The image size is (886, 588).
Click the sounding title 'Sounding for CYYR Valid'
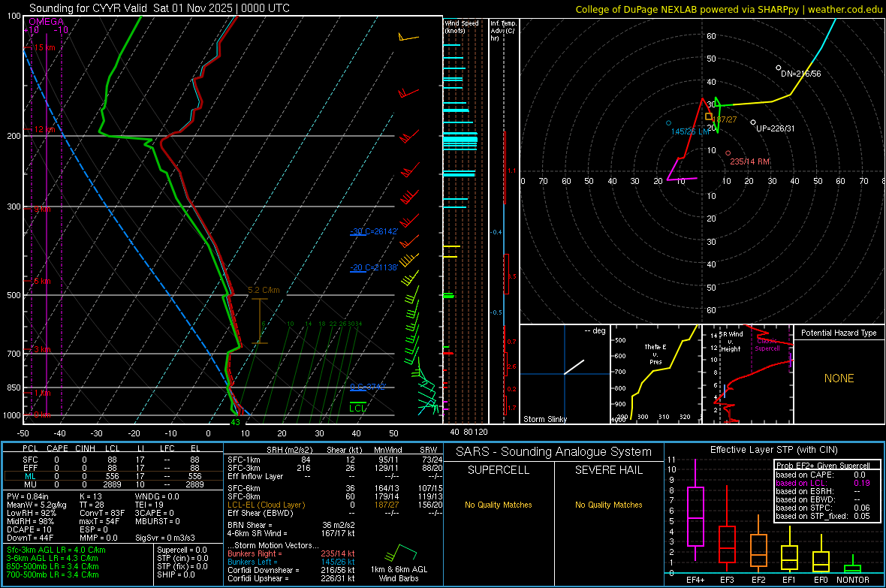coord(88,8)
